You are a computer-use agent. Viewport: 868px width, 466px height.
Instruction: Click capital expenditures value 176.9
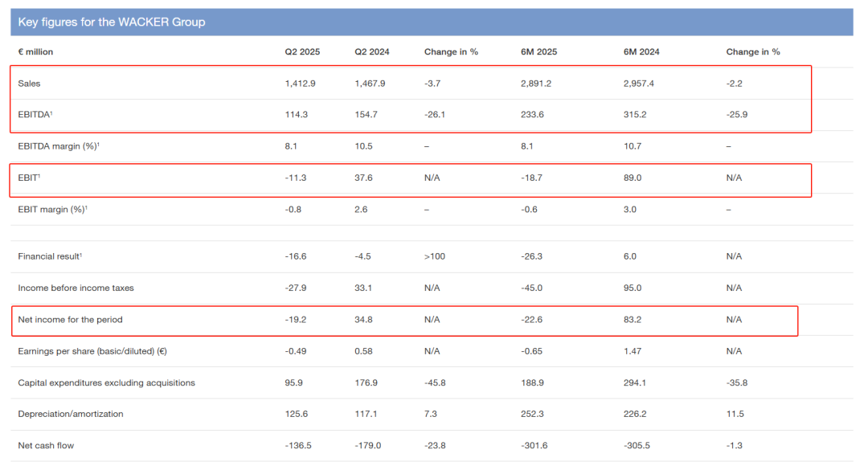click(366, 382)
